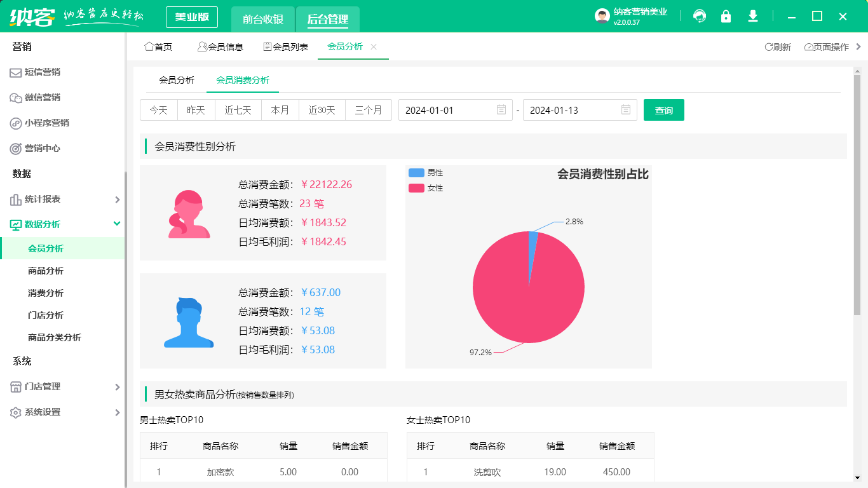Expand the 门店管理 menu
Viewport: 868px width, 488px height.
click(117, 387)
